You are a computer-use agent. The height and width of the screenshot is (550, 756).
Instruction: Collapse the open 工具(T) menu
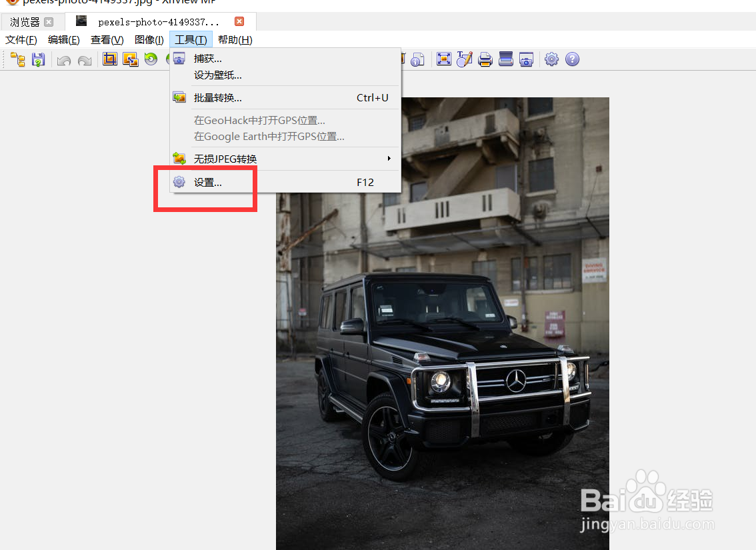[x=191, y=40]
